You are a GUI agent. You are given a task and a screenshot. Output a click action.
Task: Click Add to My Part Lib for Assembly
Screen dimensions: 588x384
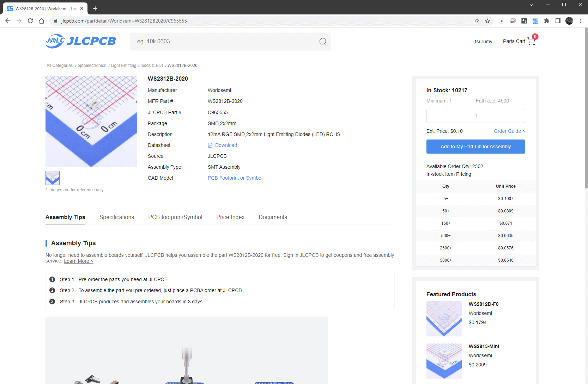[x=475, y=147]
